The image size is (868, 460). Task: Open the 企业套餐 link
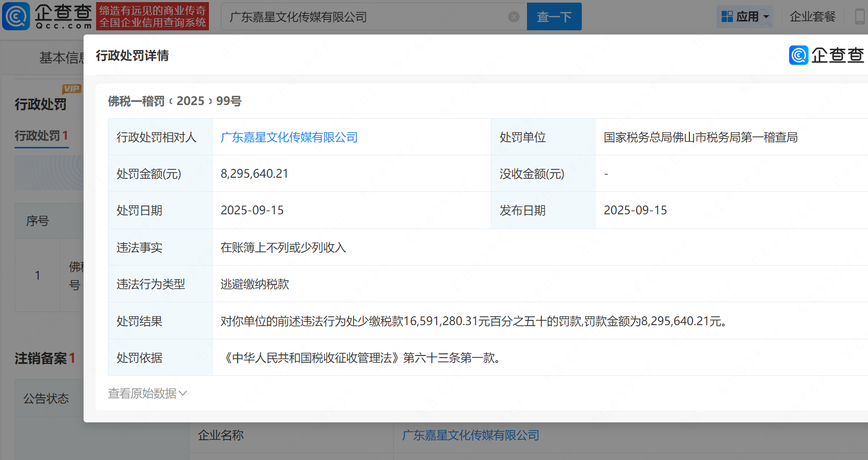coord(812,17)
